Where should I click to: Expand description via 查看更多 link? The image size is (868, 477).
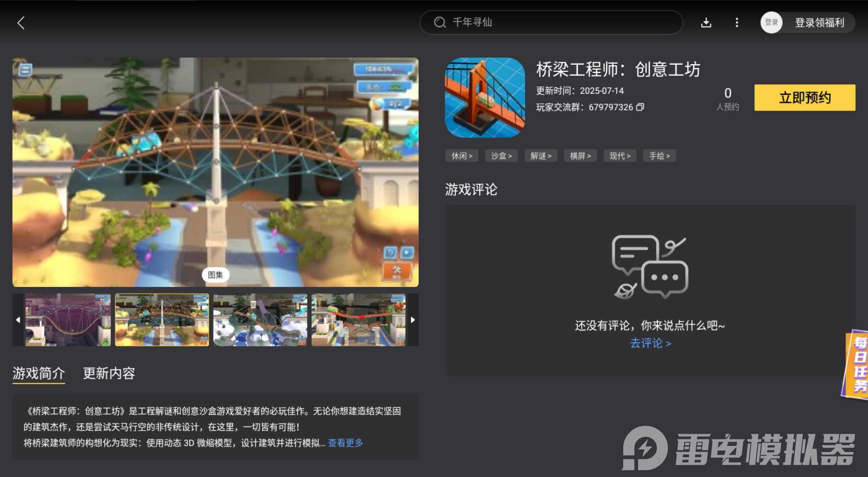[346, 443]
